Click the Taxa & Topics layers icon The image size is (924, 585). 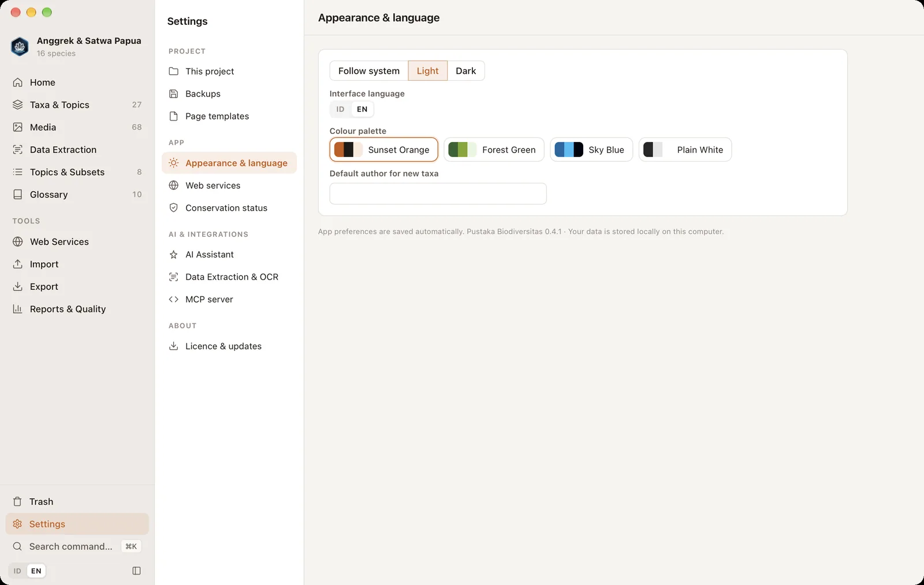tap(18, 105)
